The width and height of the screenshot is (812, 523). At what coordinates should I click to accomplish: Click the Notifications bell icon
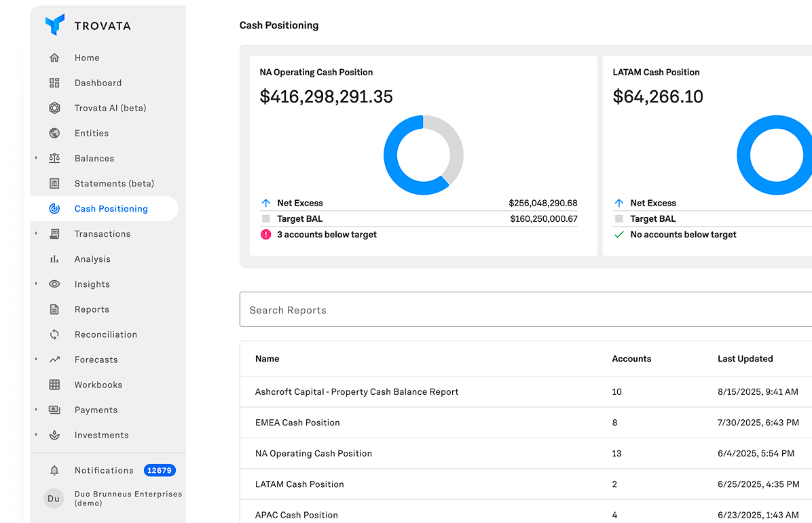pos(54,471)
